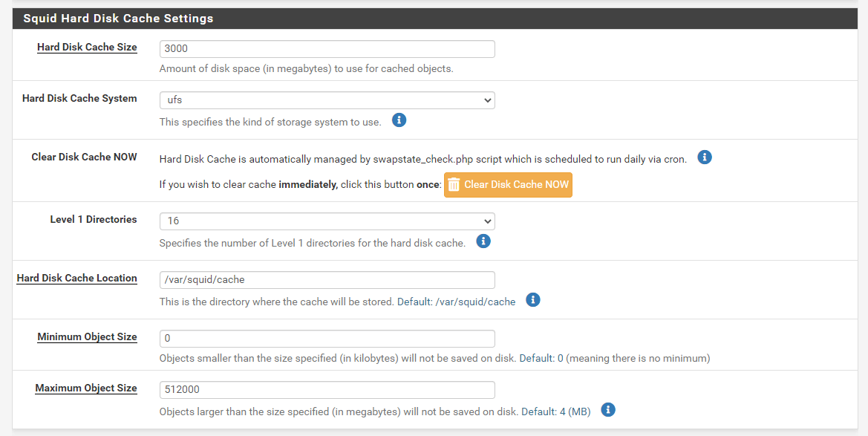Focus the Hard Disk Cache Location field

(327, 280)
